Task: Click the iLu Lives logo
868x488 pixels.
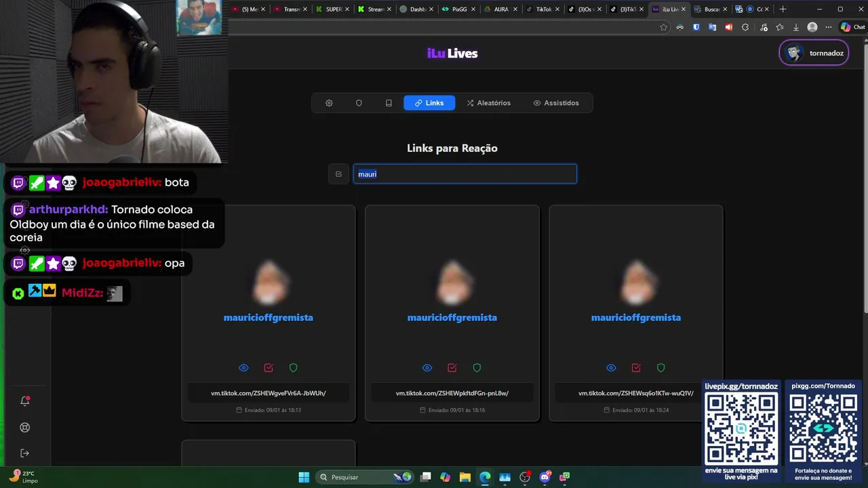Action: click(452, 53)
